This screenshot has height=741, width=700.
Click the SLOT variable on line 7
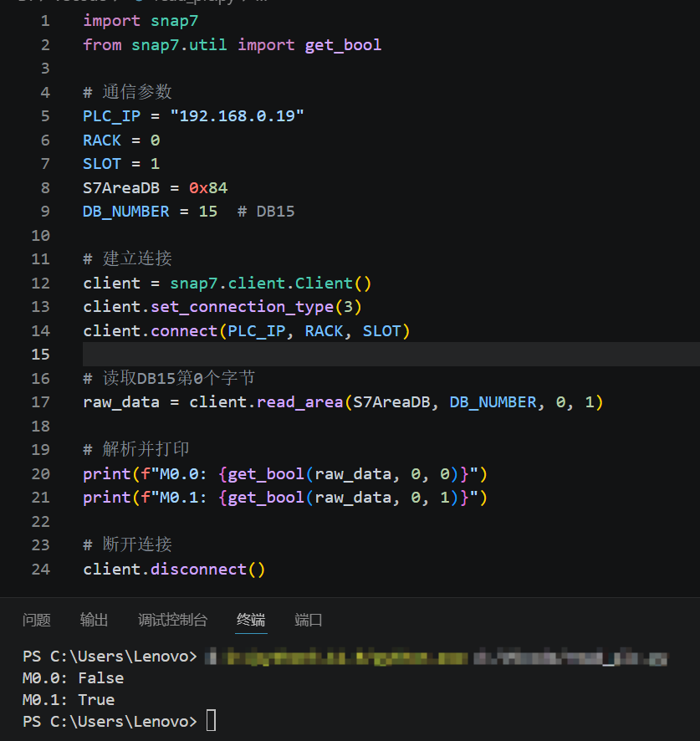click(x=102, y=164)
